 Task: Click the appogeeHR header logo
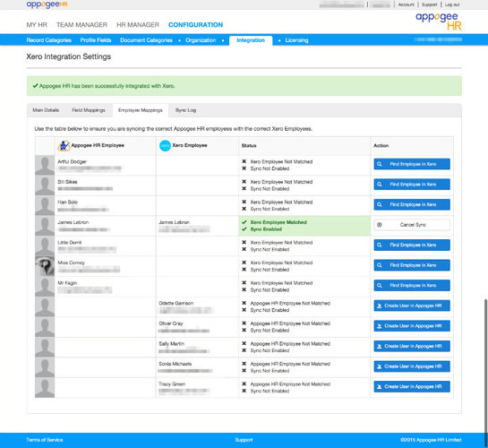(47, 4)
